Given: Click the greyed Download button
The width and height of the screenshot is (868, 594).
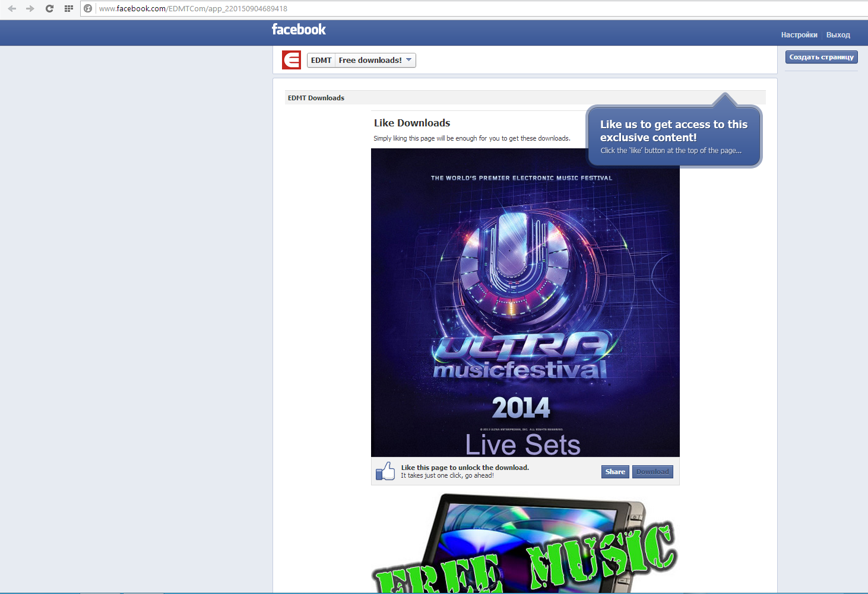Looking at the screenshot, I should point(652,472).
